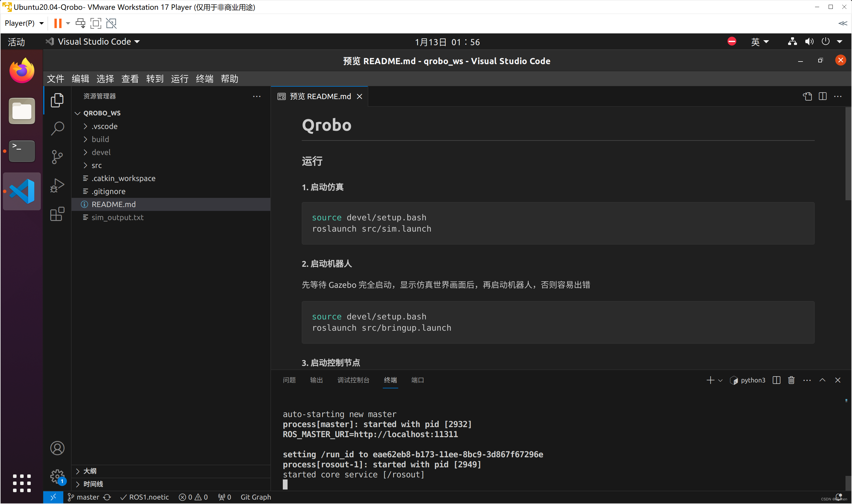
Task: Click the preview pane vertical scrollbar
Action: click(848, 154)
